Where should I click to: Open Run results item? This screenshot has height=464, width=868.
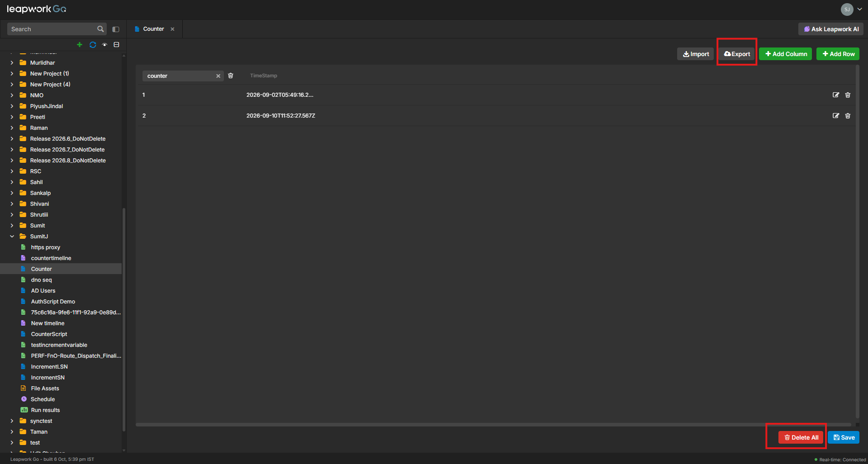[x=45, y=410]
